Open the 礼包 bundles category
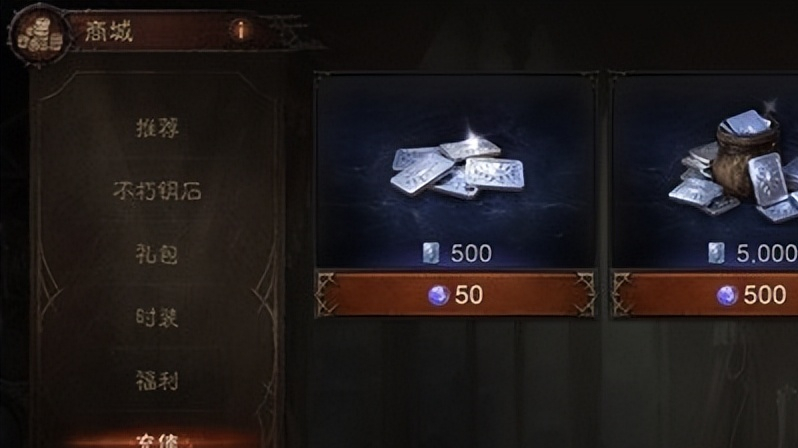Screen dimensions: 798x448 pos(157,254)
